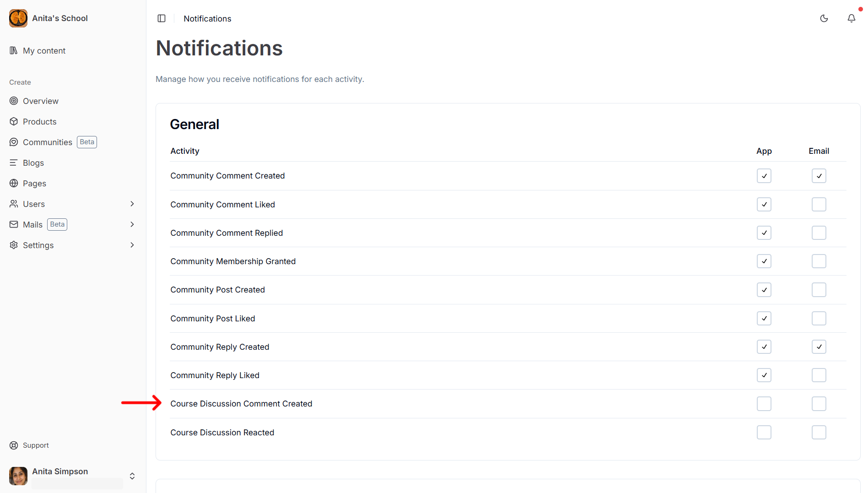This screenshot has height=493, width=868.
Task: Uncheck Email for Community Reply Created
Action: (x=819, y=347)
